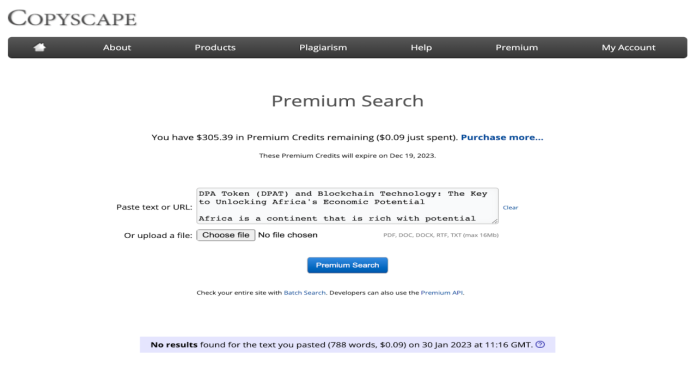Clear the pasted text

click(510, 207)
